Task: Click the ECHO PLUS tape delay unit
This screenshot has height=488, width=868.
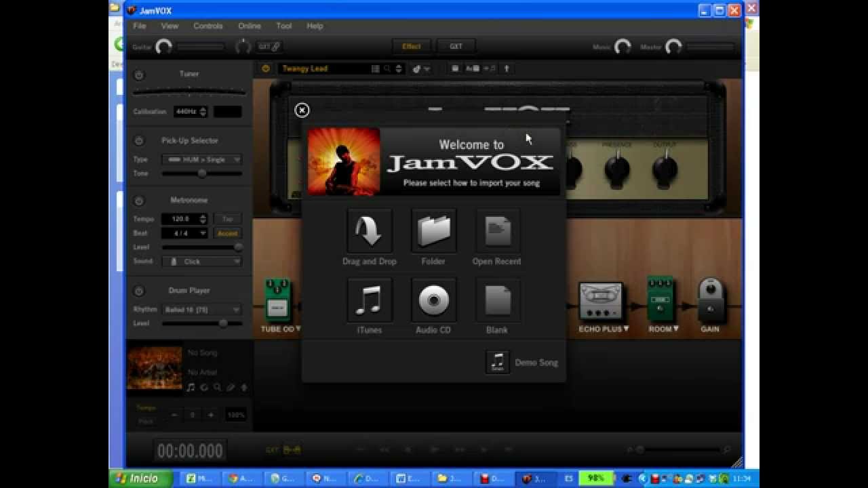Action: pos(601,302)
